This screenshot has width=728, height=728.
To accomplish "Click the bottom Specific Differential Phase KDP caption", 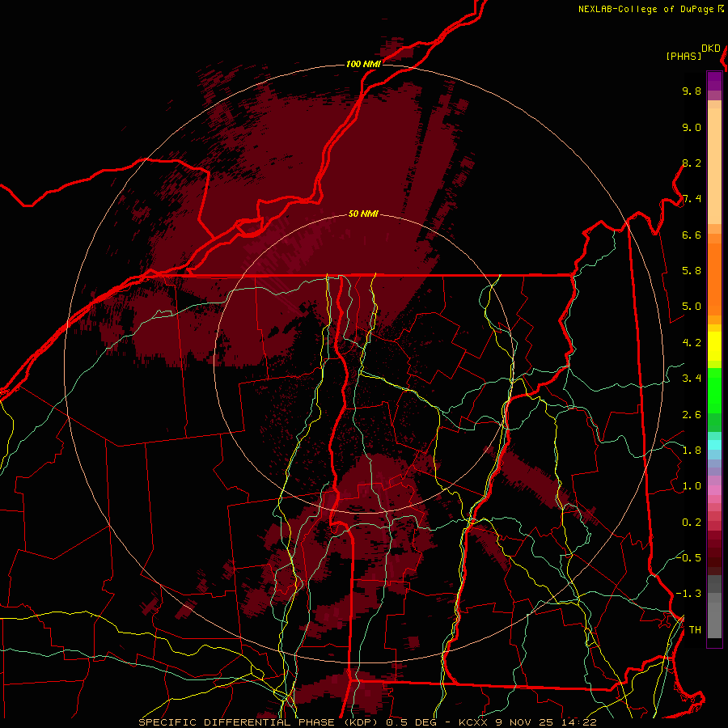I will [x=368, y=722].
